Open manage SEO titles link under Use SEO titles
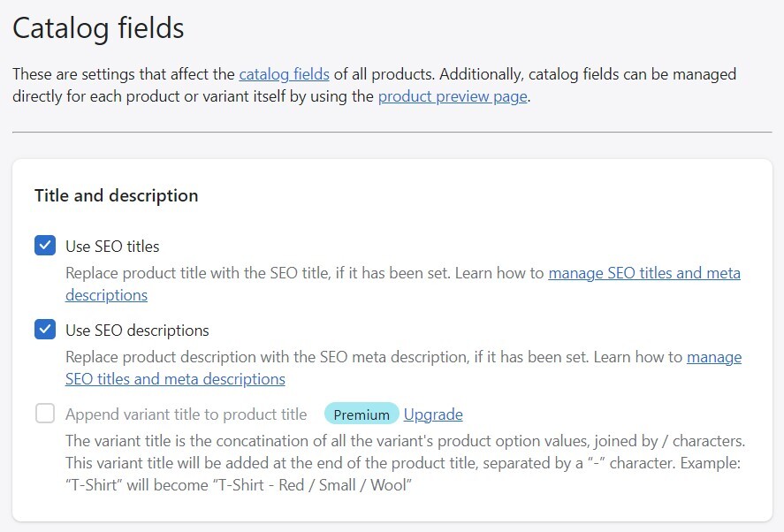 643,273
